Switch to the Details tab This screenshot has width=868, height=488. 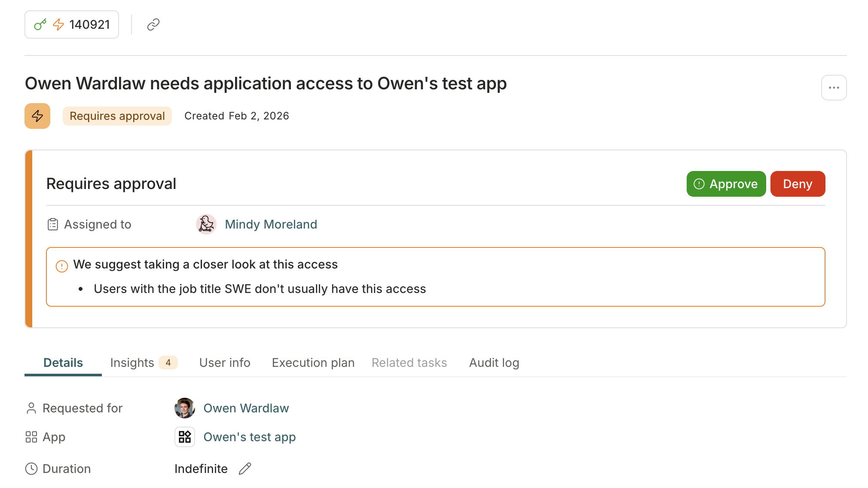(63, 363)
